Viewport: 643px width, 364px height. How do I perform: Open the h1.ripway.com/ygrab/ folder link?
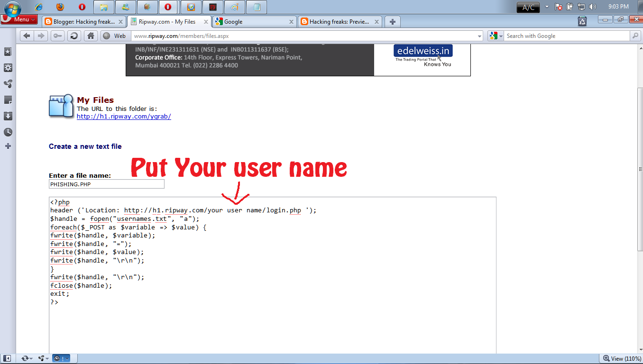click(124, 117)
